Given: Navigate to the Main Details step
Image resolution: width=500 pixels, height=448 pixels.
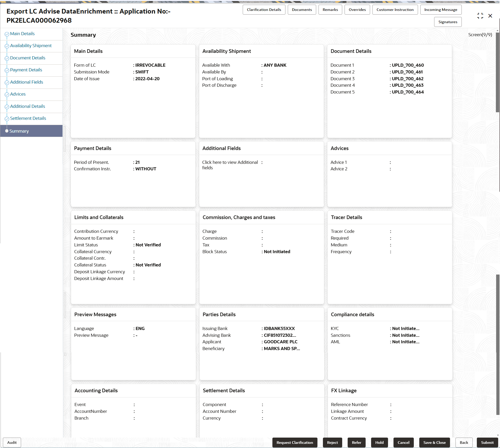Looking at the screenshot, I should click(x=22, y=34).
